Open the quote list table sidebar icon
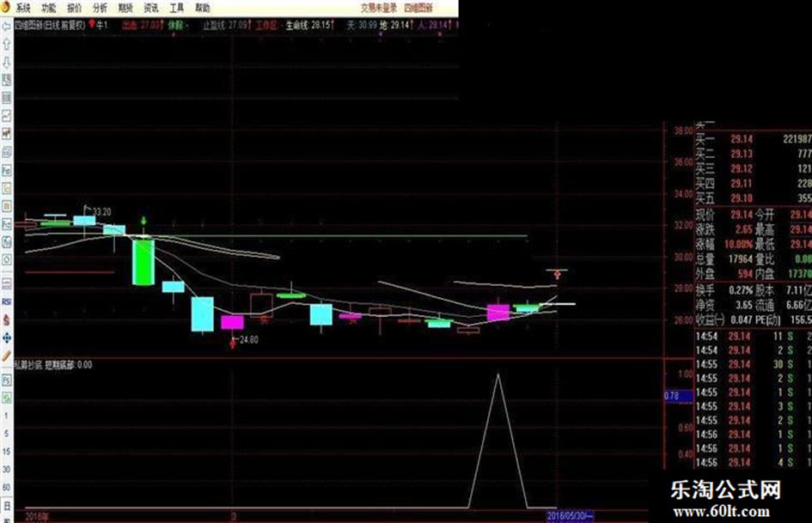This screenshot has height=523, width=812. tap(6, 98)
